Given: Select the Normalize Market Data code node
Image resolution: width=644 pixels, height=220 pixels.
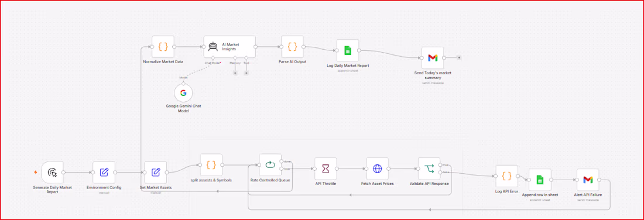Looking at the screenshot, I should click(x=163, y=47).
